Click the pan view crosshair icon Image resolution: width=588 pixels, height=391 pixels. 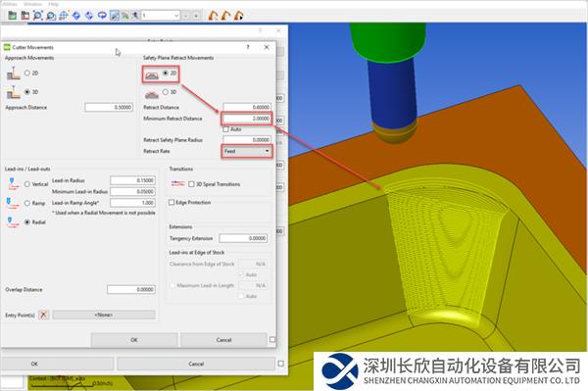[64, 16]
